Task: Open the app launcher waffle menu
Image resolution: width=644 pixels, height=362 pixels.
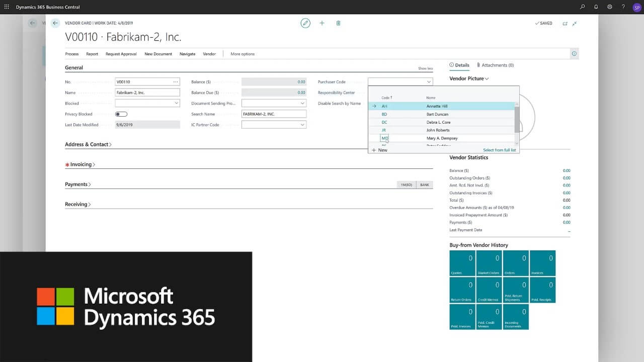Action: (7, 7)
